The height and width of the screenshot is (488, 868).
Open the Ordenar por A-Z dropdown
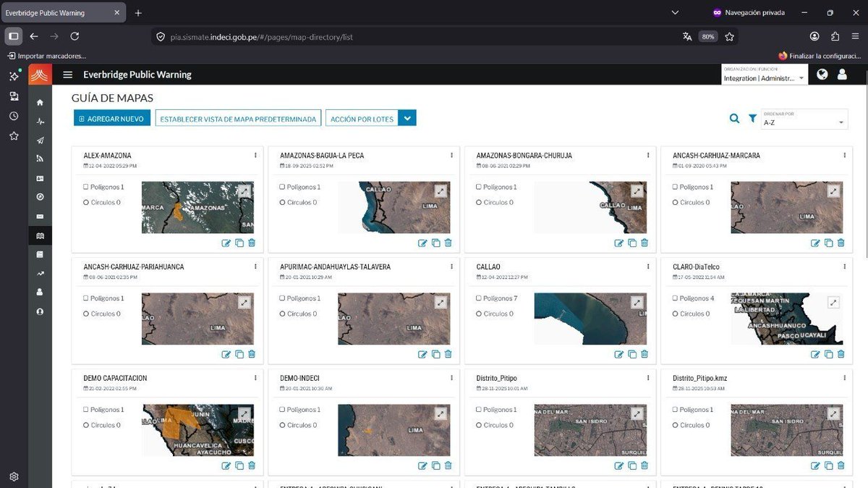click(x=804, y=119)
